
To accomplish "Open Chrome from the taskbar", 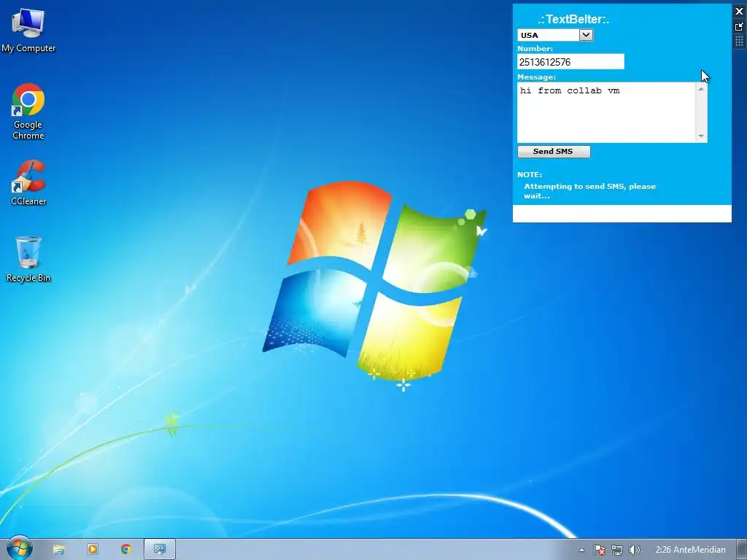I will [125, 550].
